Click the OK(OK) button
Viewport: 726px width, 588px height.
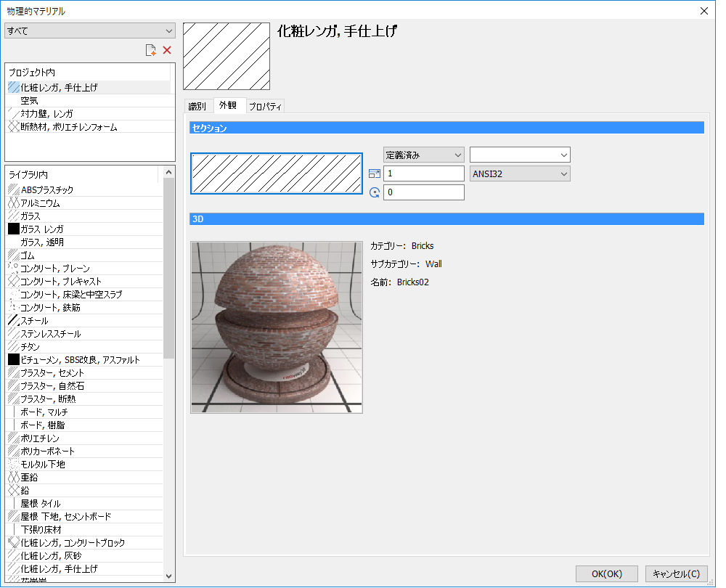tap(606, 573)
